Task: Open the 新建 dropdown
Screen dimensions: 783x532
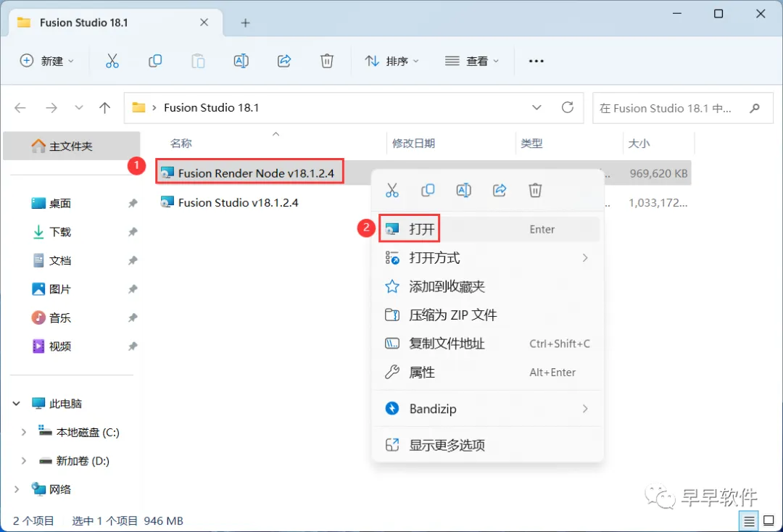Action: [x=46, y=61]
